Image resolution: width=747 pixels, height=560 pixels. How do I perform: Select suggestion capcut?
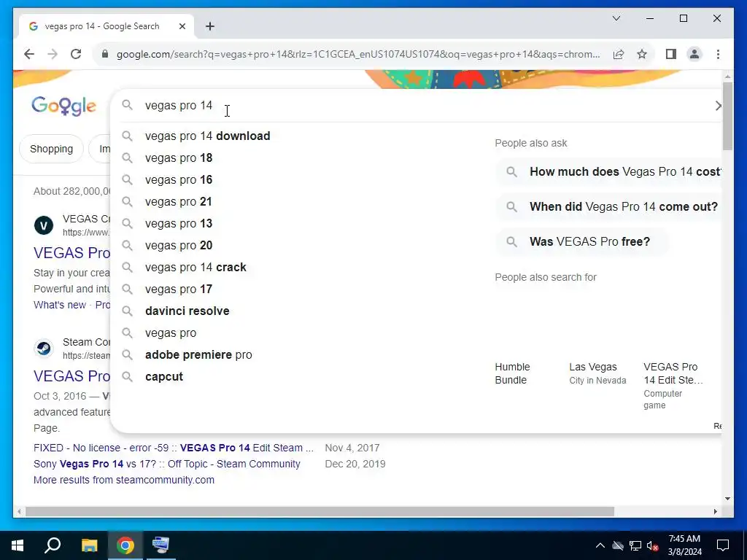tap(164, 377)
